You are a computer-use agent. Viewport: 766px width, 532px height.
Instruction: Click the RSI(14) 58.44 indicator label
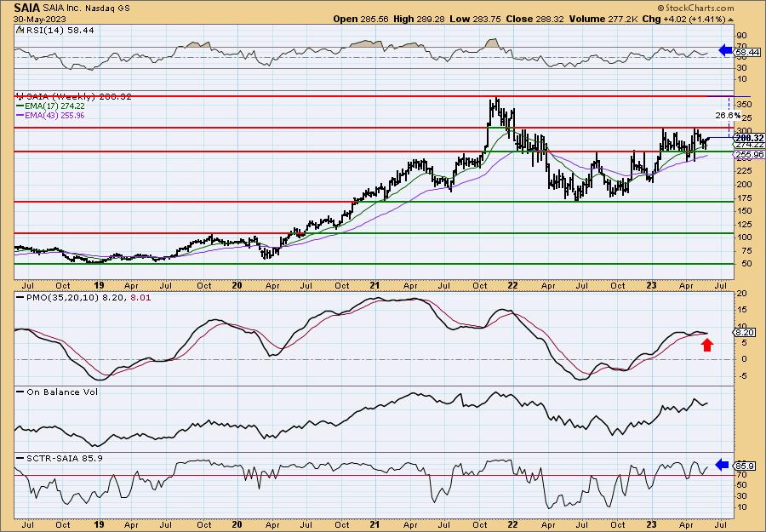point(59,30)
